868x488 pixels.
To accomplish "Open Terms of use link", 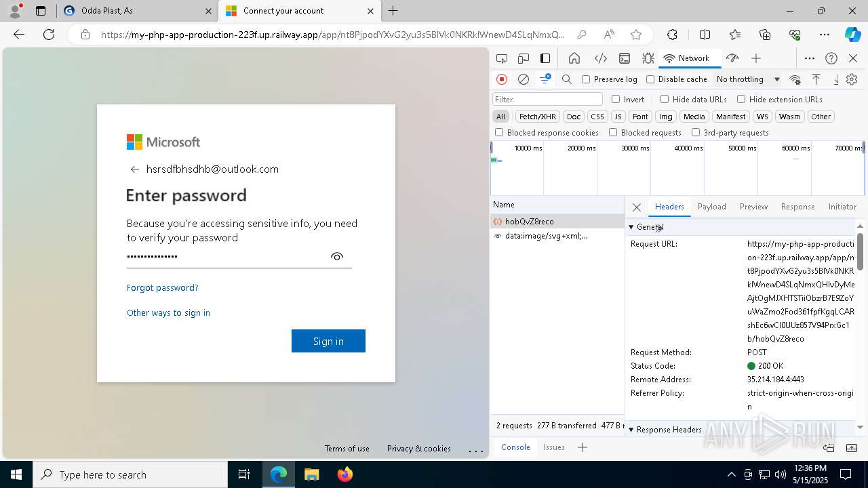I will tap(347, 449).
